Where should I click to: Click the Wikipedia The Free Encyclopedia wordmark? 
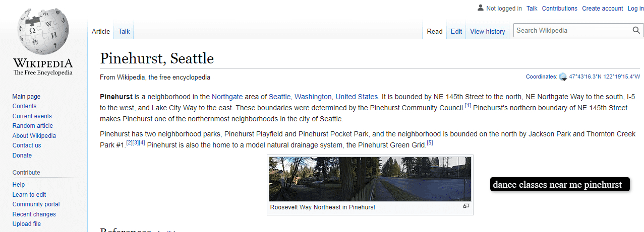point(43,66)
